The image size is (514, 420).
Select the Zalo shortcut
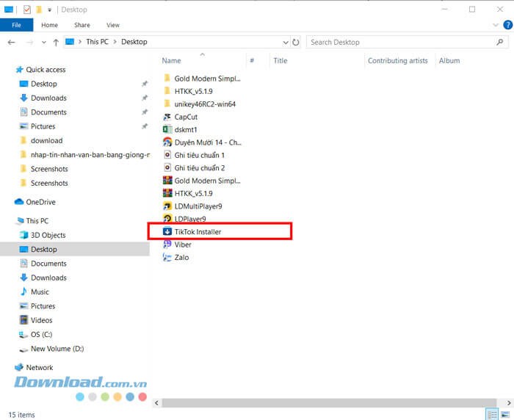click(181, 258)
